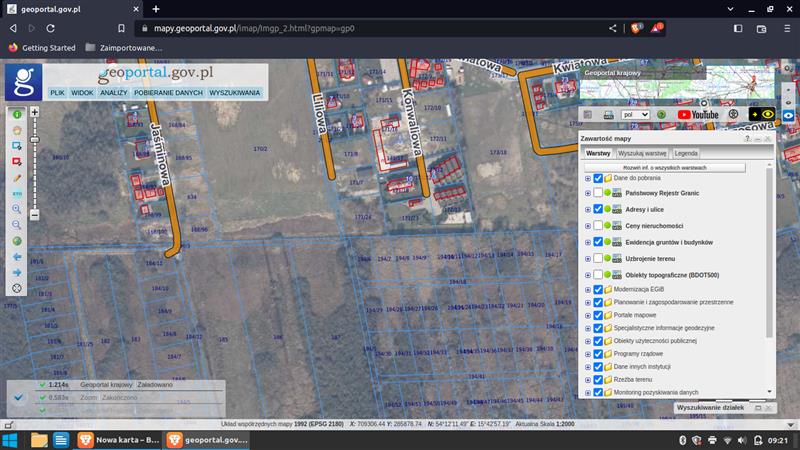Open the POBIERANIE DANYCH menu
The height and width of the screenshot is (450, 800).
click(x=167, y=93)
